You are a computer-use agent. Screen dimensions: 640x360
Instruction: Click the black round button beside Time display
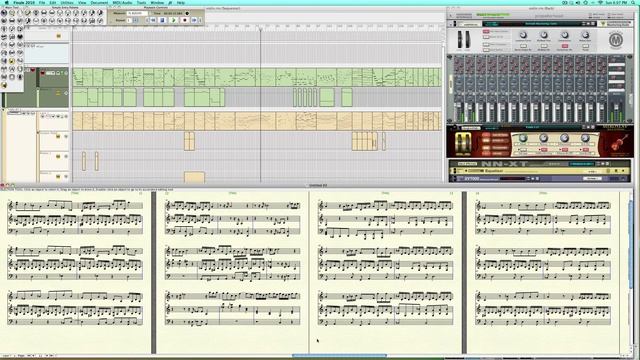(x=187, y=13)
